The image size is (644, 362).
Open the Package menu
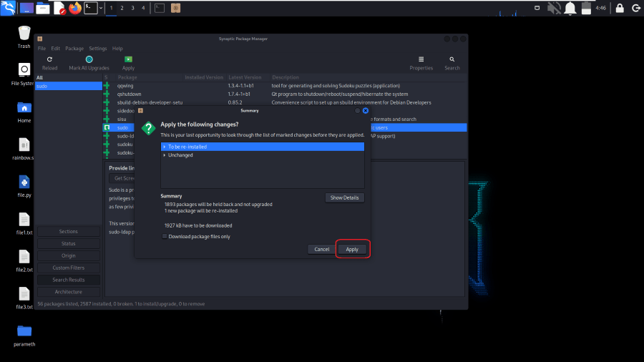[x=74, y=49]
